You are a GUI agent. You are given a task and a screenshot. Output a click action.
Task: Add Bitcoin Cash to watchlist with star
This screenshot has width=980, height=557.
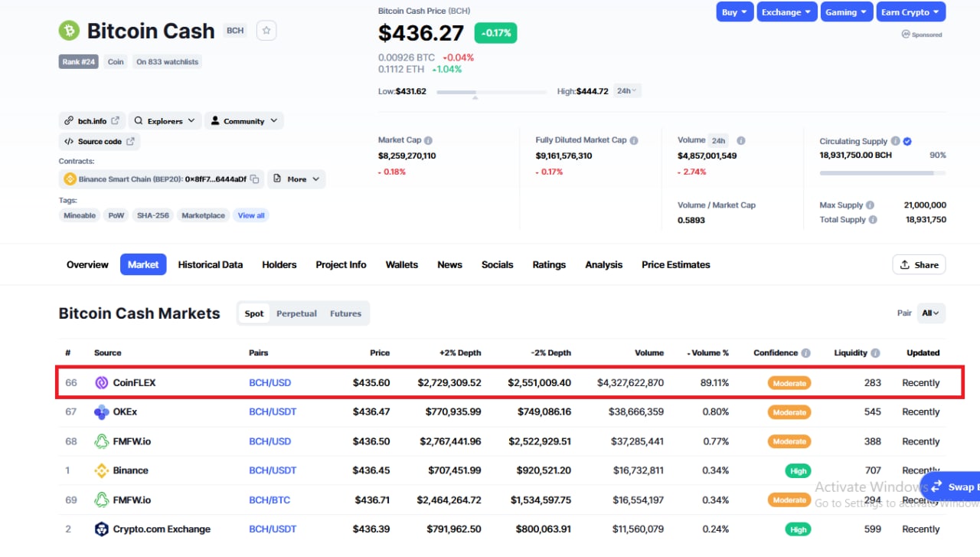pyautogui.click(x=266, y=31)
